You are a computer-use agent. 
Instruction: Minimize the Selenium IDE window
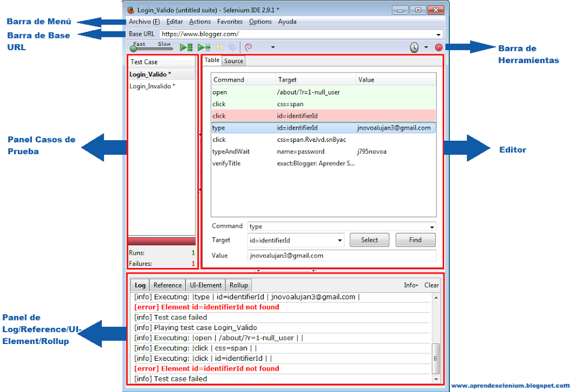point(400,10)
